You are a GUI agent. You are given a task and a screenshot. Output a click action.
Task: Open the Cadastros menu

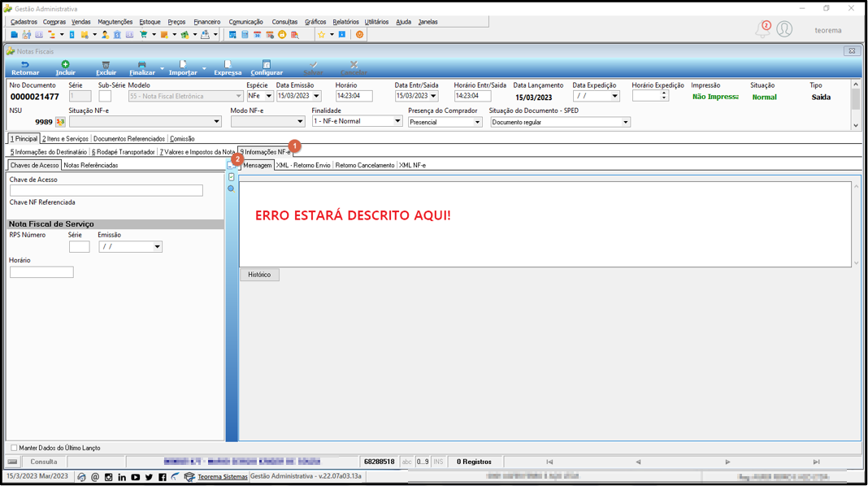click(24, 22)
